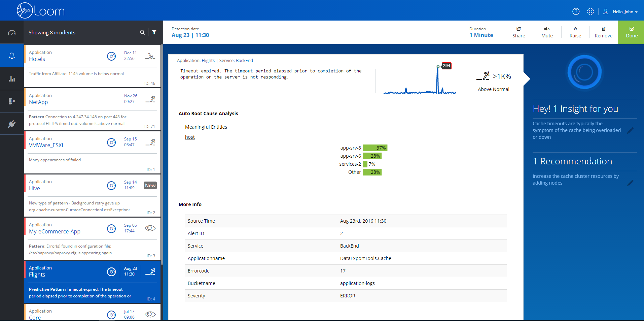
Task: Open the incident filter funnel icon
Action: click(x=154, y=32)
